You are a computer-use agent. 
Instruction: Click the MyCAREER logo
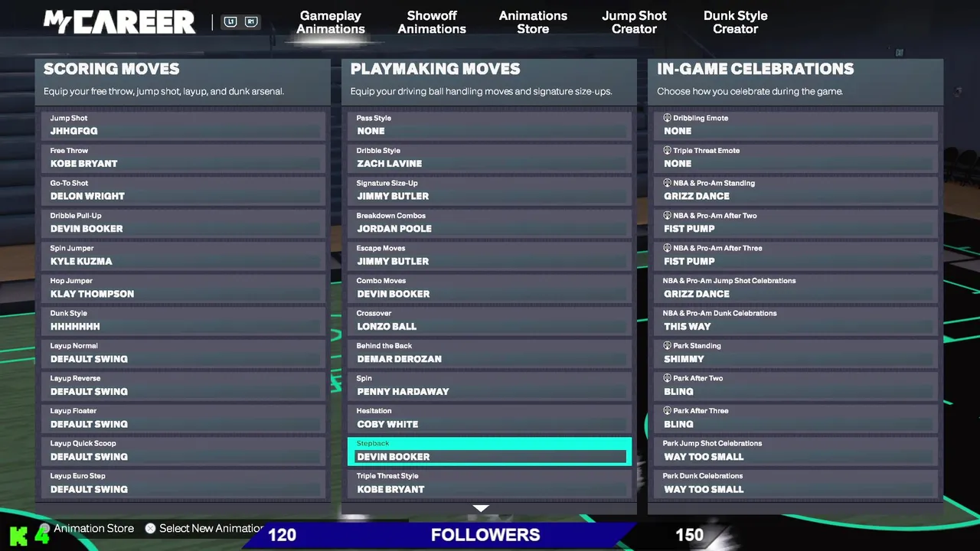[x=119, y=22]
